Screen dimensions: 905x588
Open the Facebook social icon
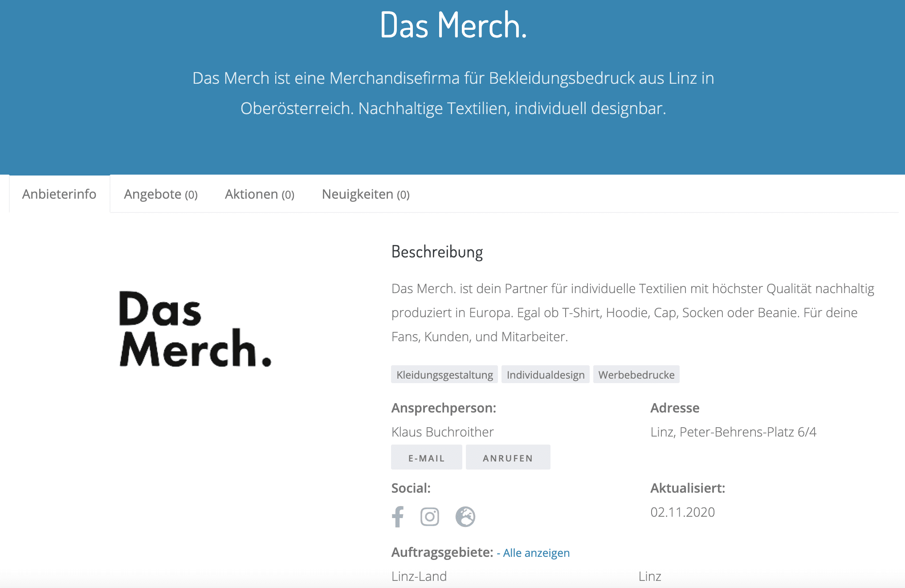[398, 517]
